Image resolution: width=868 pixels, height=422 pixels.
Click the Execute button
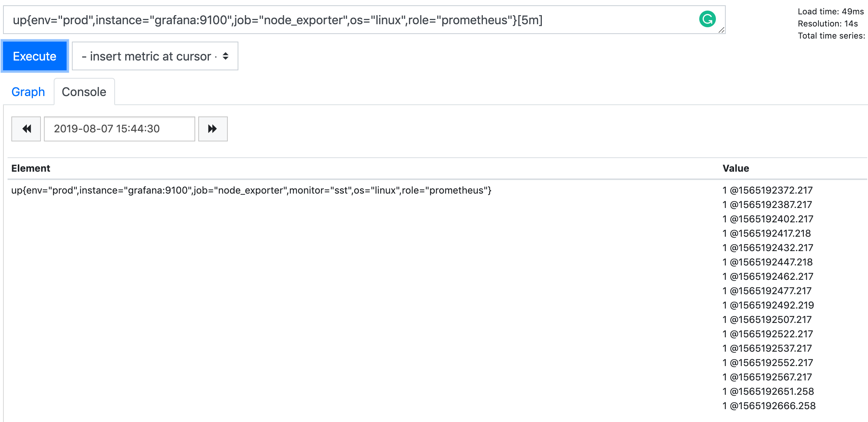point(34,56)
